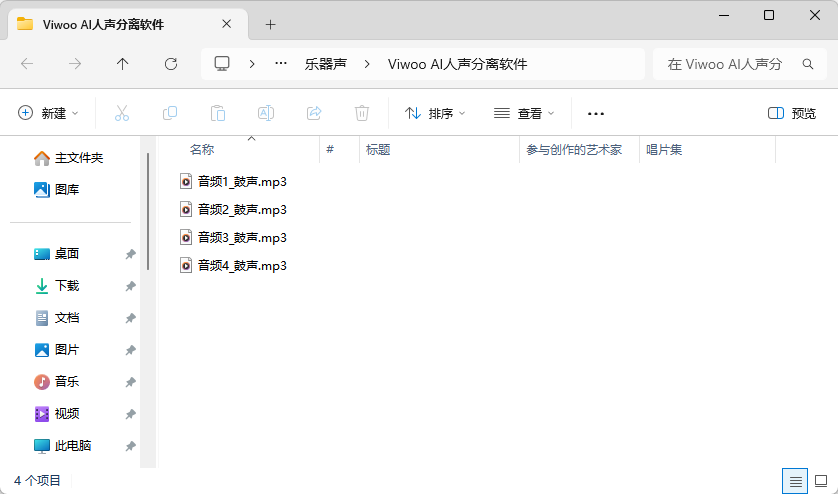Select file name 音频3_鼓声.mp3
Screen dimensions: 838x494
coord(242,237)
